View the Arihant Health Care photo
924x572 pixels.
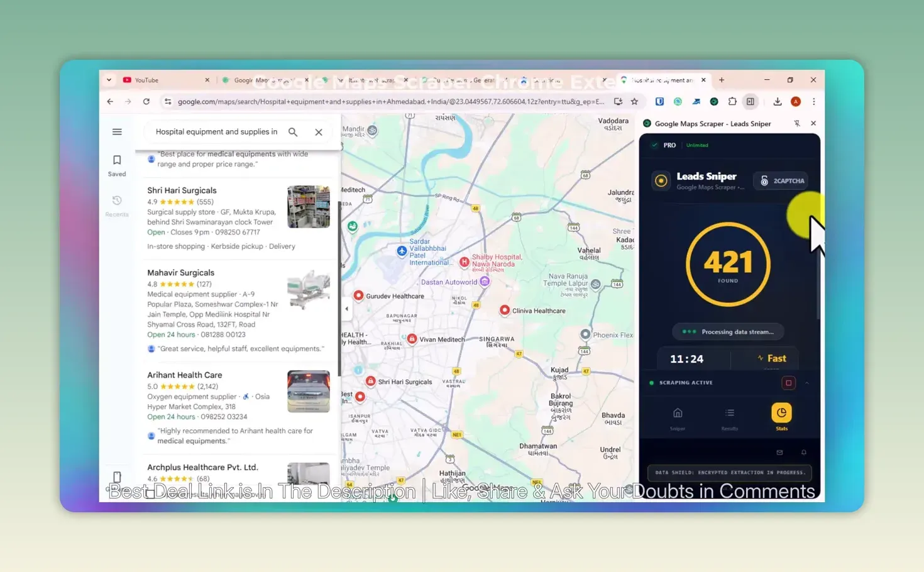tap(309, 392)
